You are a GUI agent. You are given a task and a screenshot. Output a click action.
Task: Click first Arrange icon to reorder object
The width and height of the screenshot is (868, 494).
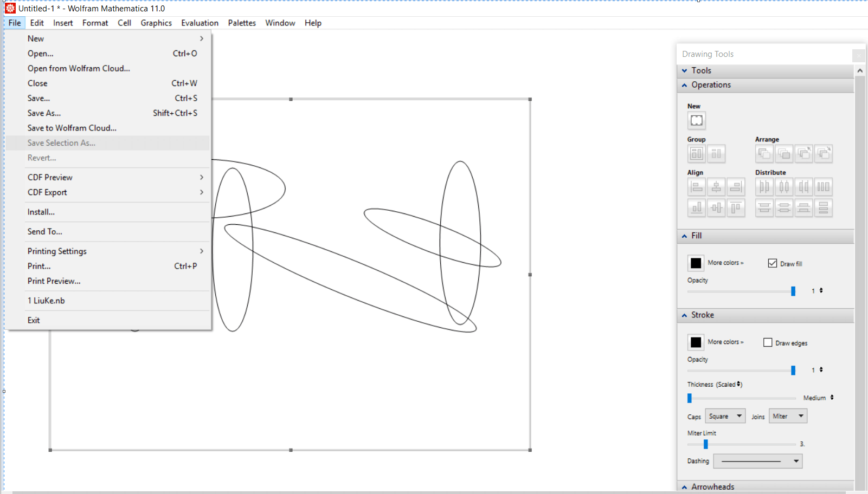coord(764,154)
